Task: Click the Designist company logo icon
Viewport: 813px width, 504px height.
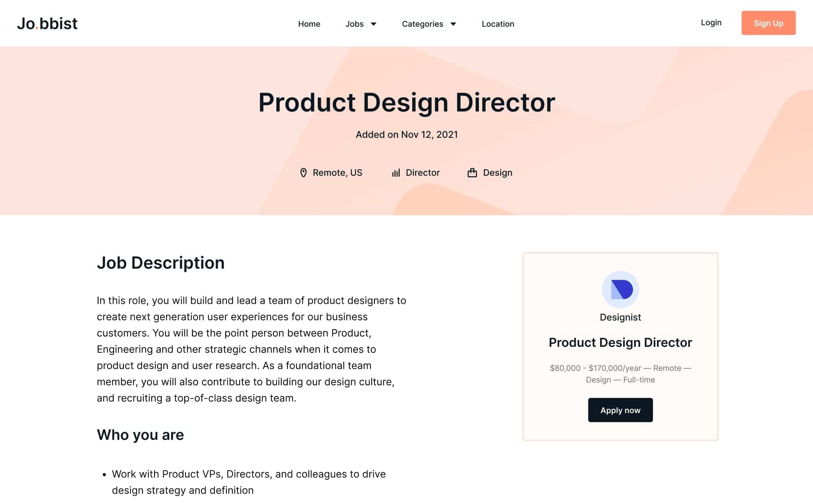Action: tap(620, 289)
